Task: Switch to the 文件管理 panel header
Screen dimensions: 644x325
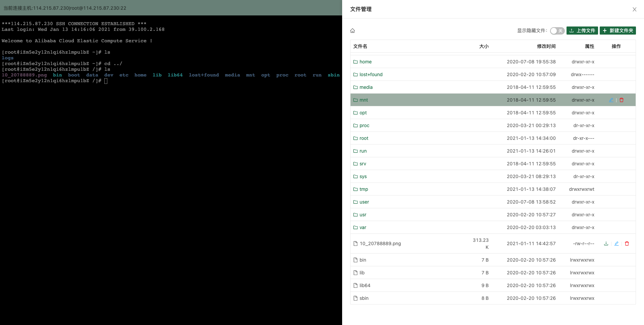Action: pyautogui.click(x=360, y=9)
